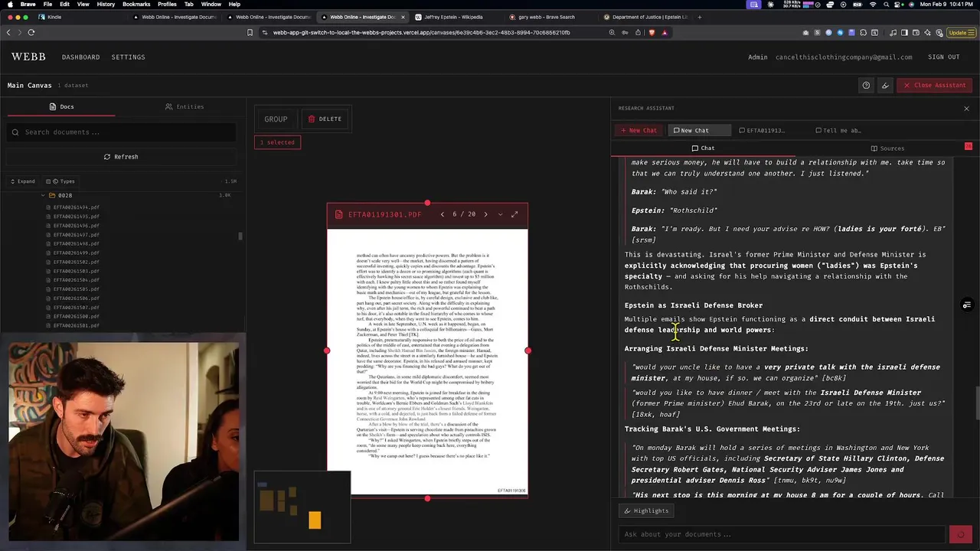Sign out of the account
Viewport: 980px width, 551px height.
pos(943,57)
